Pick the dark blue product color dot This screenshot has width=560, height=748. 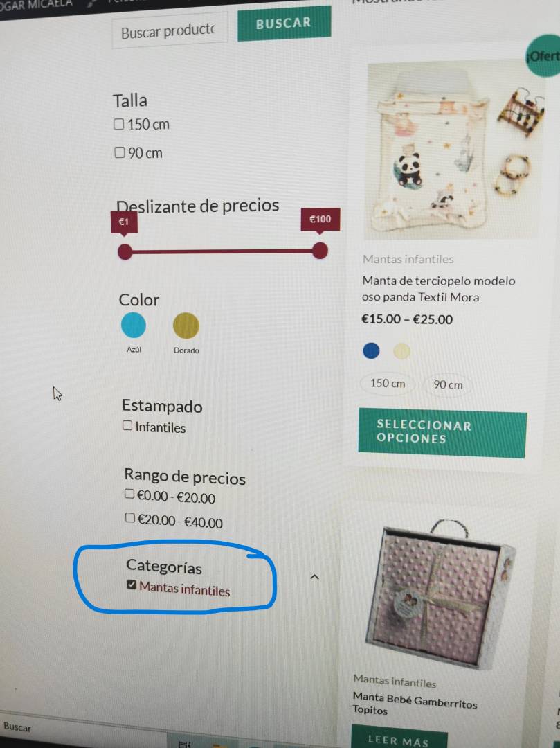[x=371, y=350]
